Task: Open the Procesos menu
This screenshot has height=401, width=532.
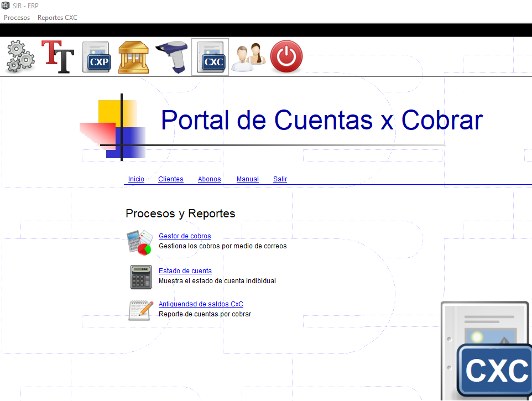Action: pyautogui.click(x=17, y=17)
